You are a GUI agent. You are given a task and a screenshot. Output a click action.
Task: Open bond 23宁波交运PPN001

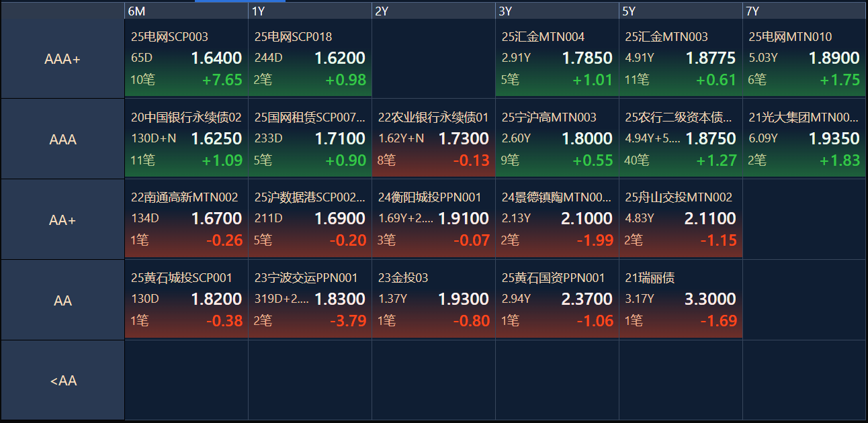(x=306, y=278)
